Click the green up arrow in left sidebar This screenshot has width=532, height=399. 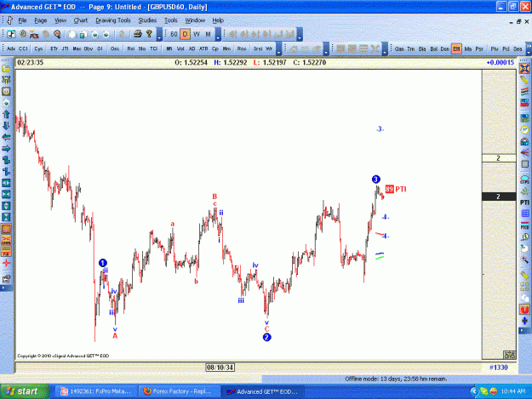pyautogui.click(x=6, y=114)
